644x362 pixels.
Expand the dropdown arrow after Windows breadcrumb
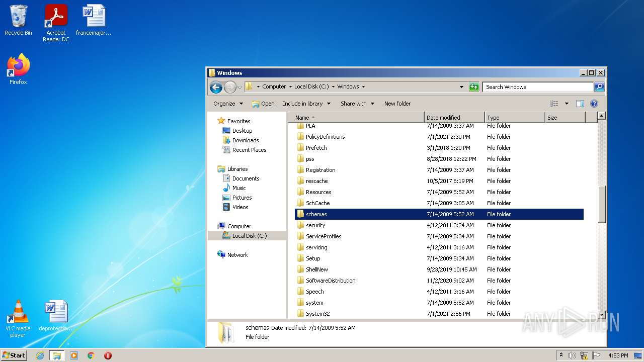[x=363, y=86]
